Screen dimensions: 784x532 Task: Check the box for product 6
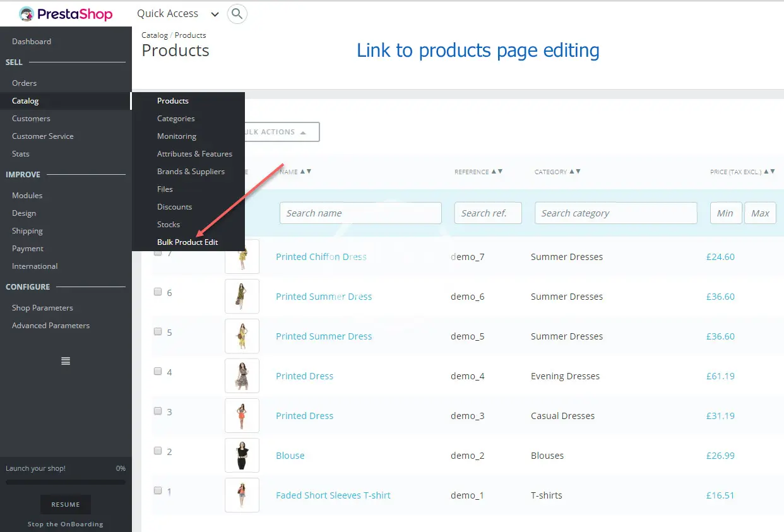(x=158, y=292)
